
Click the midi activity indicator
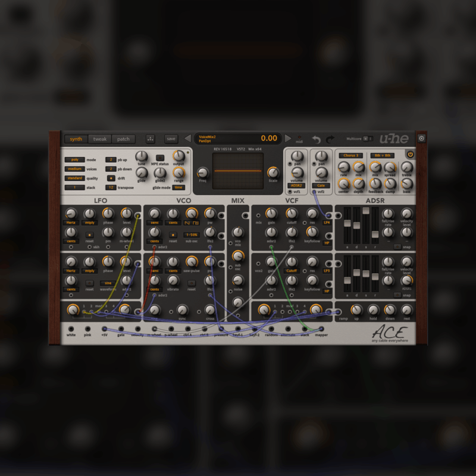[x=299, y=137]
